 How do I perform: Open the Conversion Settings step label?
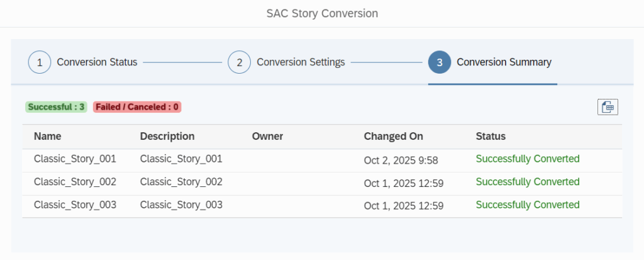point(301,62)
